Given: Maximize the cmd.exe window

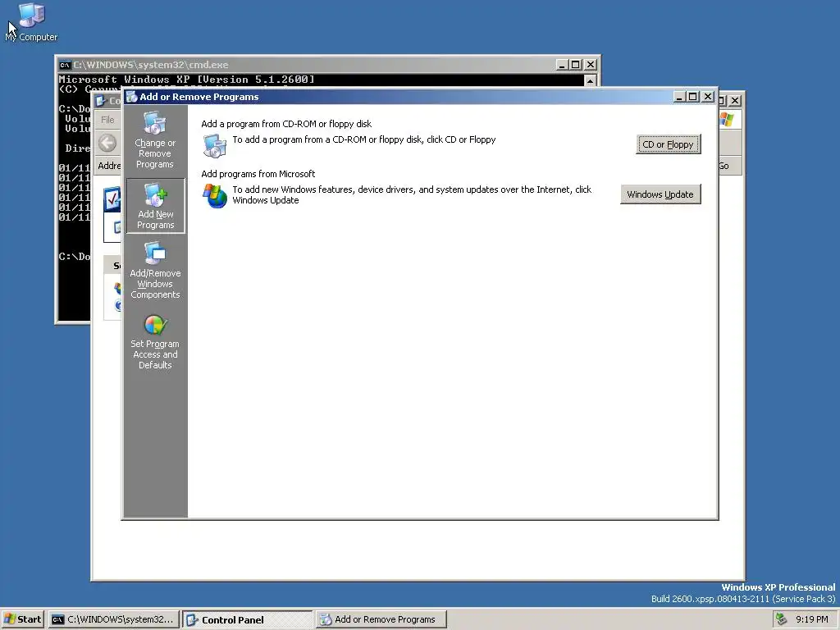Looking at the screenshot, I should (x=575, y=65).
